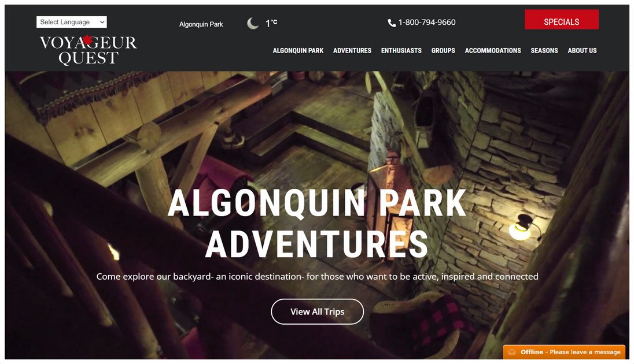The height and width of the screenshot is (364, 634).
Task: Open the About Us menu
Action: 583,50
